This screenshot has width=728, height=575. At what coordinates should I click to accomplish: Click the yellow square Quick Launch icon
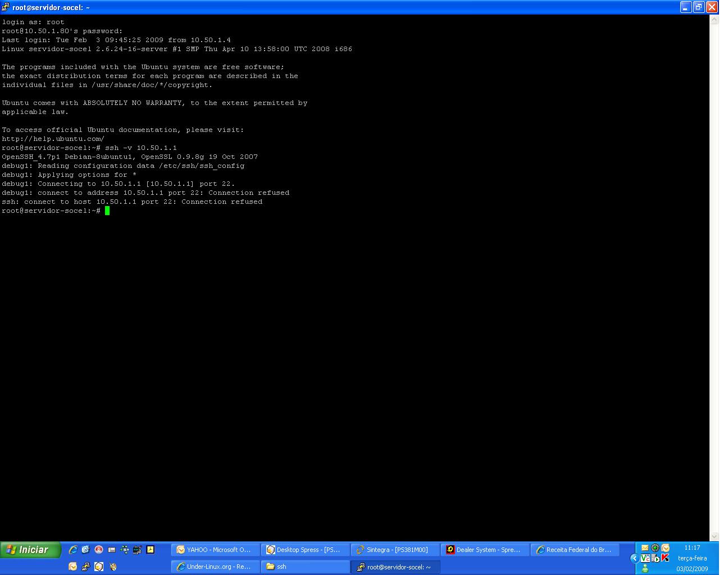coord(151,550)
